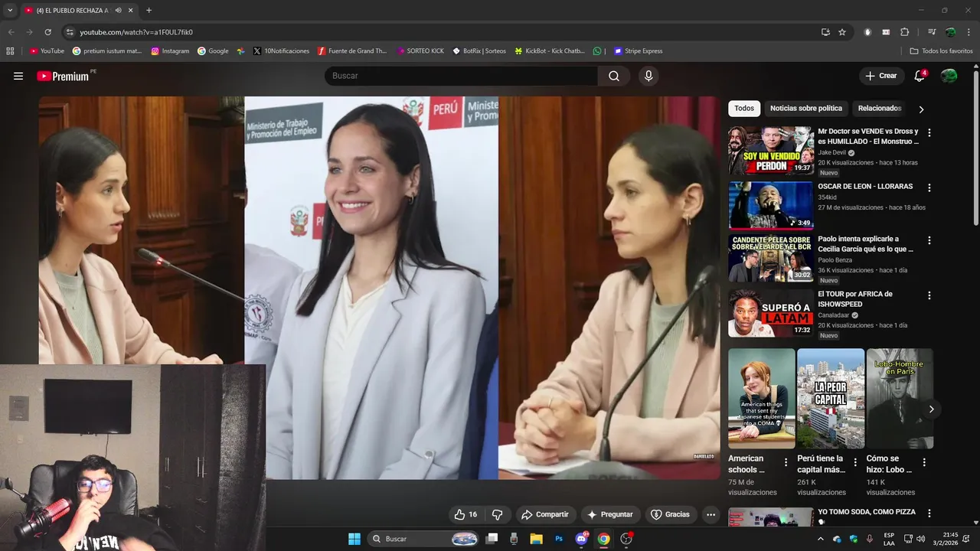Open options for Paolo intenta explicarle video

point(929,240)
